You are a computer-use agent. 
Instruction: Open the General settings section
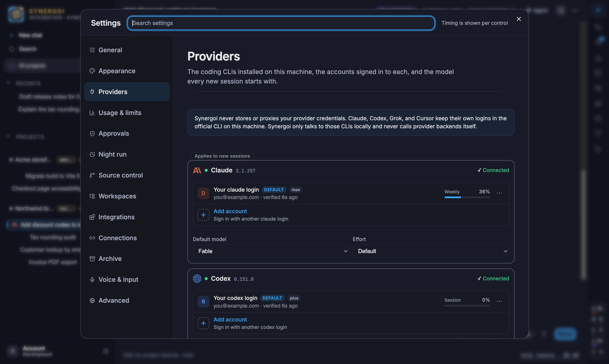[127, 50]
